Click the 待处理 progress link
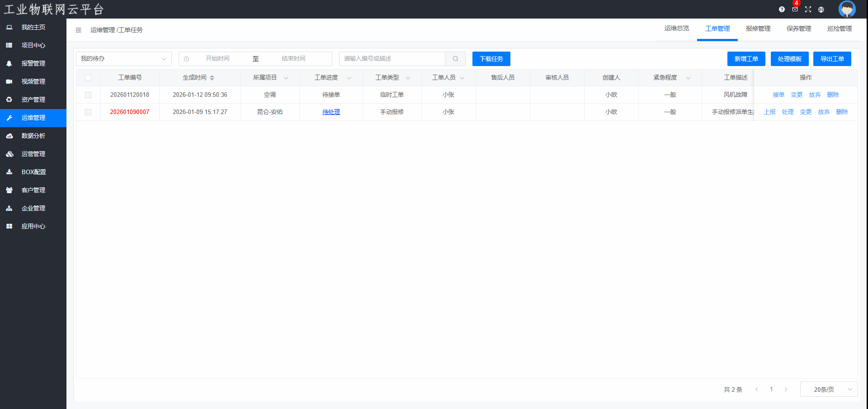Viewport: 868px width, 409px height. click(x=331, y=112)
